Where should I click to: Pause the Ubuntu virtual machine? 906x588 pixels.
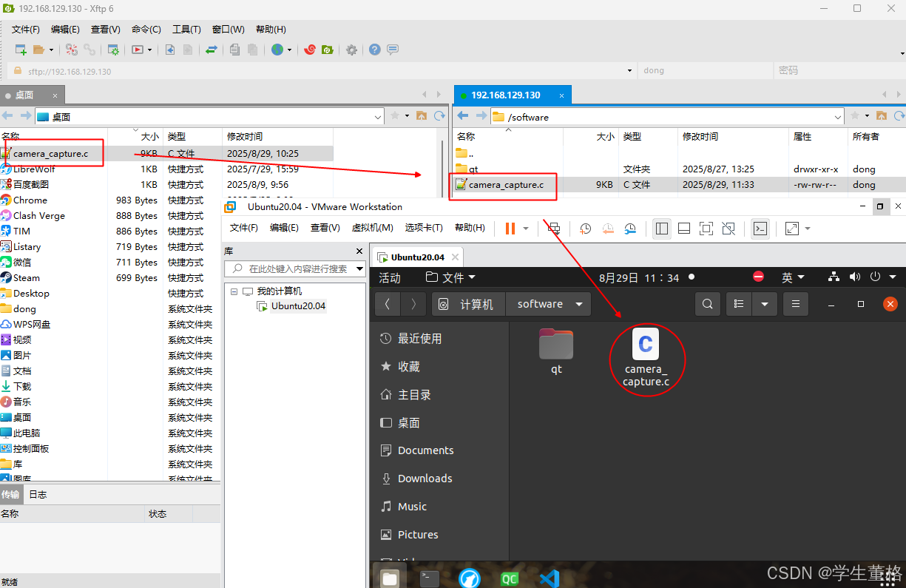point(510,229)
